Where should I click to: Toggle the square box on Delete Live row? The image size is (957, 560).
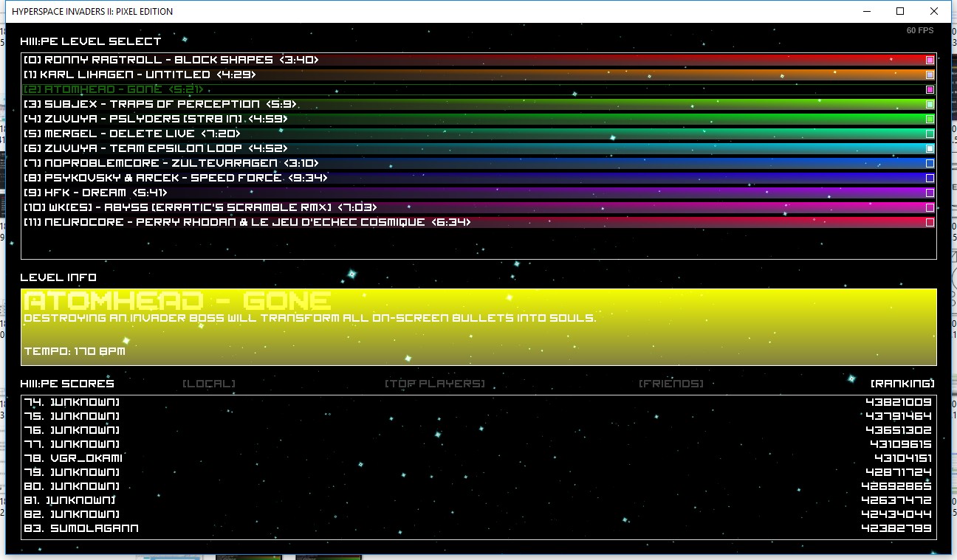tap(930, 134)
